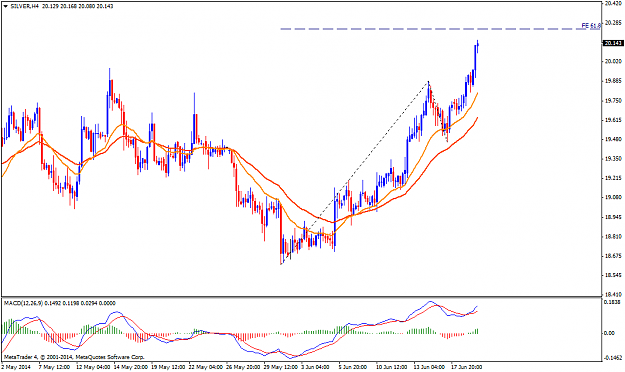625x372 pixels.
Task: Click the 18.675 price axis label
Action: point(613,256)
